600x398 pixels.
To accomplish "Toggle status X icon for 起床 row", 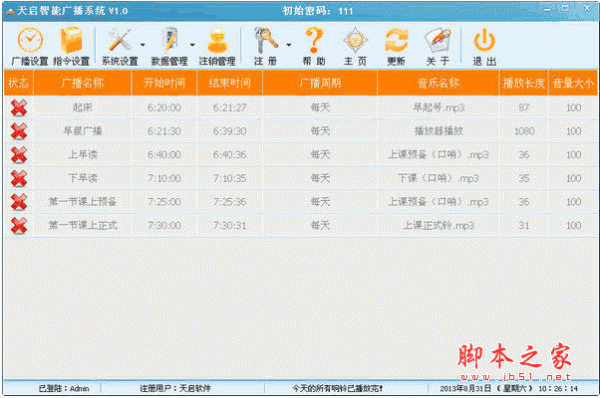I will pyautogui.click(x=19, y=108).
